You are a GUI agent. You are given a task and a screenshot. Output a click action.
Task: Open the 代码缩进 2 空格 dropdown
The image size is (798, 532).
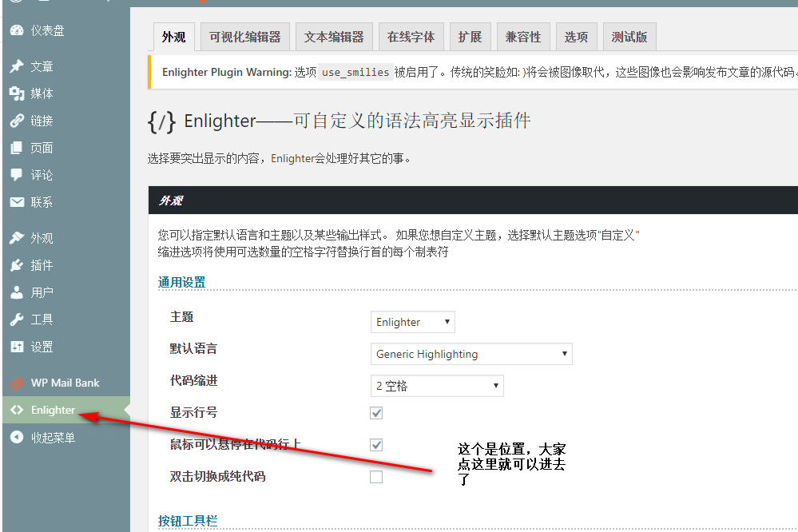pyautogui.click(x=437, y=386)
